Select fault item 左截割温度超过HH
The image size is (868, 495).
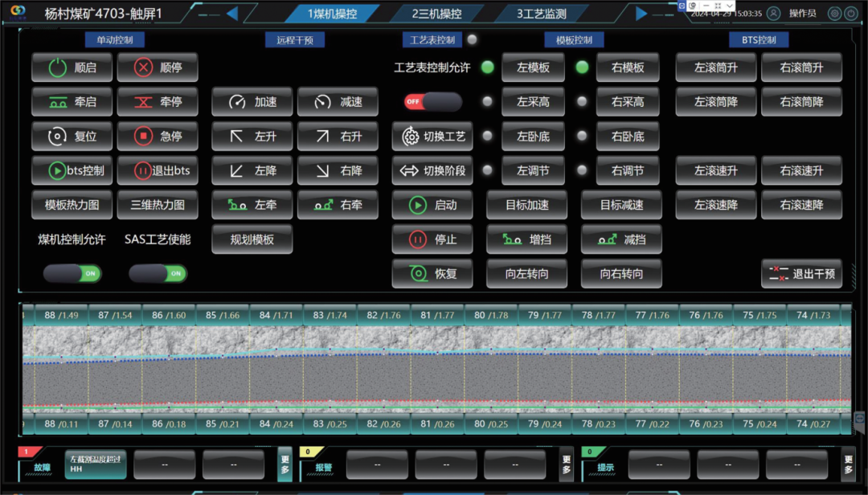pyautogui.click(x=96, y=464)
